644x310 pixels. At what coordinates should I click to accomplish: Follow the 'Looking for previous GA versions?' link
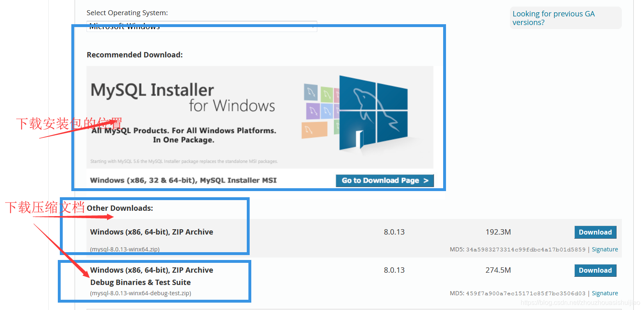(553, 18)
